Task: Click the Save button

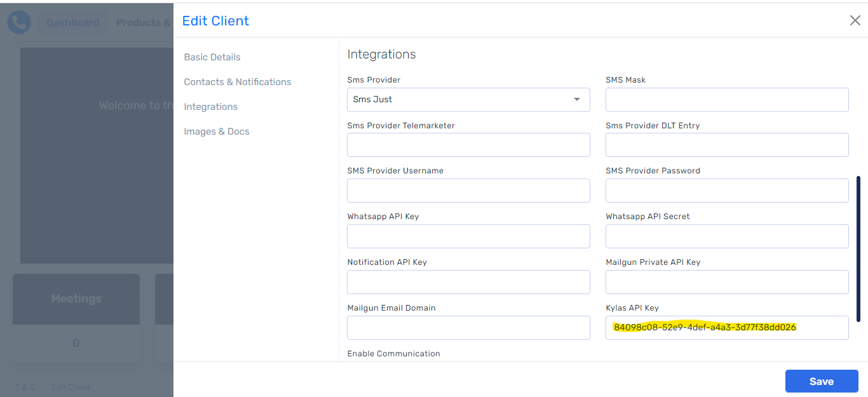Action: (x=821, y=380)
